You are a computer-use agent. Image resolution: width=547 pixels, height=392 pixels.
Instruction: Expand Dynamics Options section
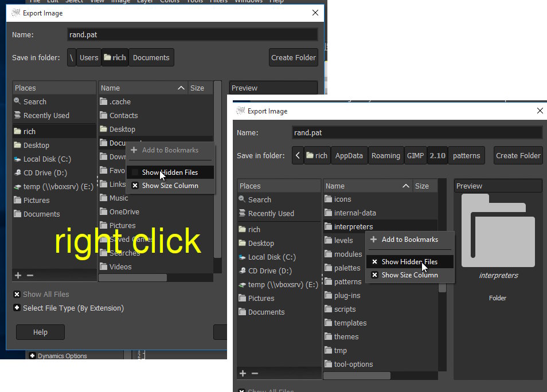[33, 356]
